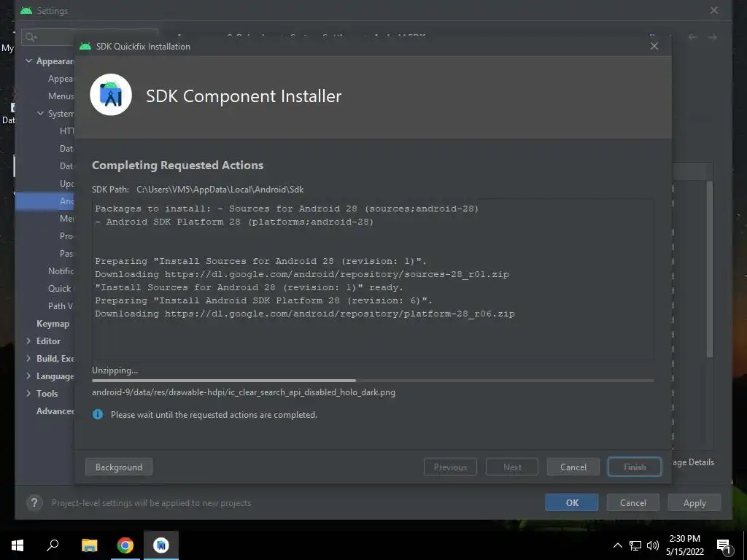The width and height of the screenshot is (747, 560).
Task: Select Quick Lists in the Settings tree
Action: point(61,289)
